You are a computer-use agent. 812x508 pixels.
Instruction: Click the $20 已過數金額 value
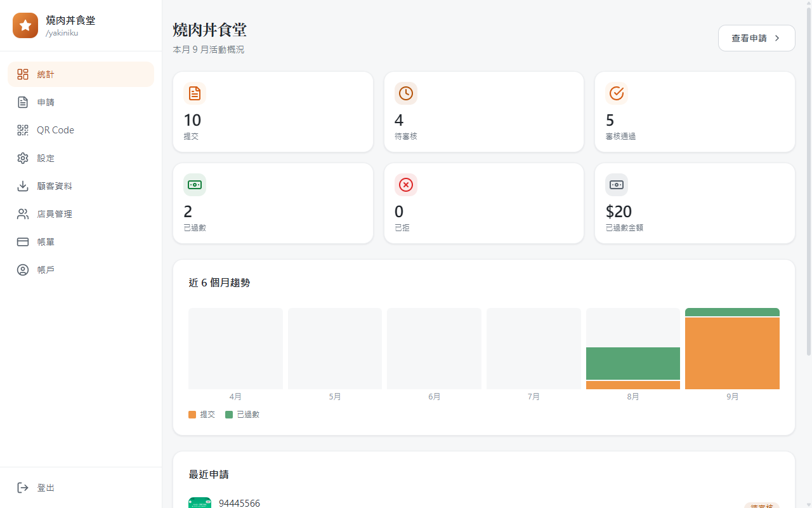click(x=619, y=211)
